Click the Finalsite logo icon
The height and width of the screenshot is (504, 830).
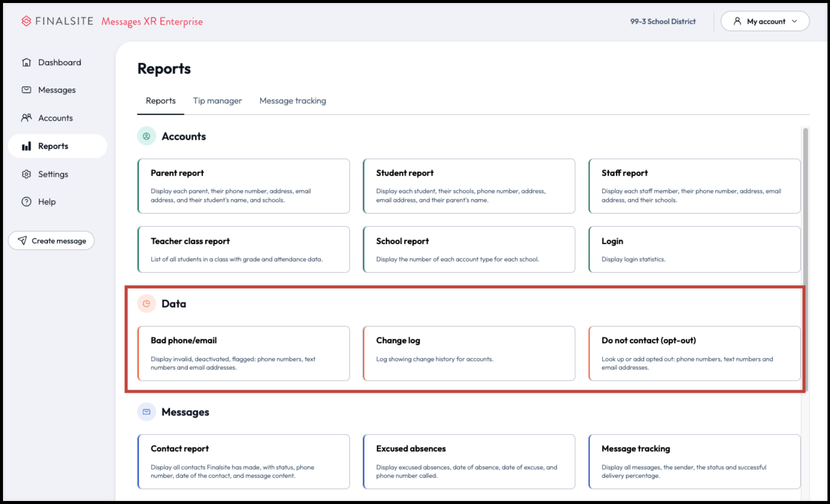26,22
